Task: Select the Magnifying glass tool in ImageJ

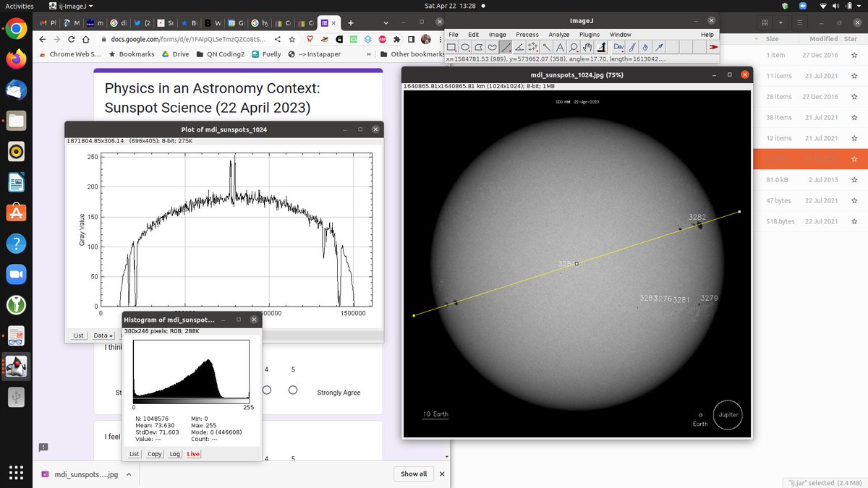Action: (x=575, y=47)
